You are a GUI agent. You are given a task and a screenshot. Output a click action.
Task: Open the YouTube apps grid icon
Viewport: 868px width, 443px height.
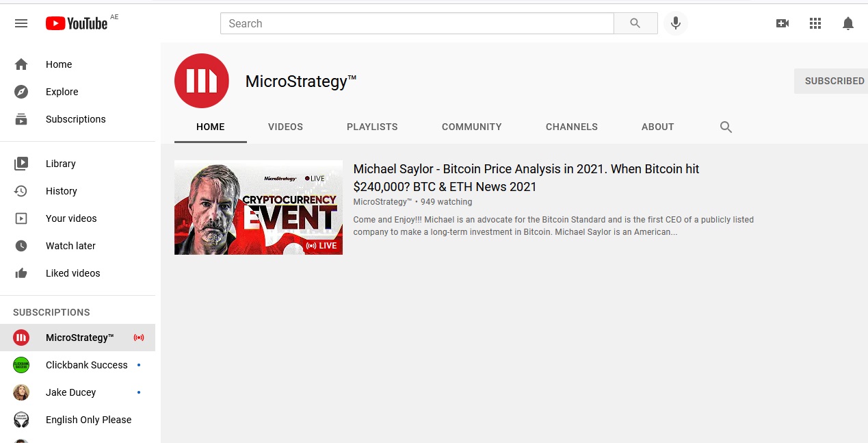click(x=815, y=23)
